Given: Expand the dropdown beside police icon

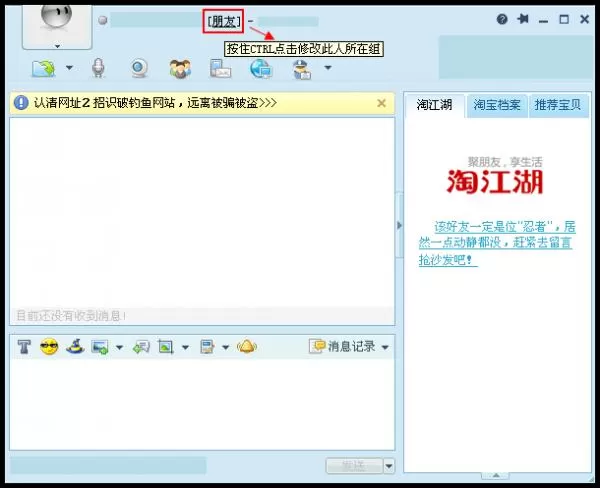Looking at the screenshot, I should pyautogui.click(x=328, y=68).
